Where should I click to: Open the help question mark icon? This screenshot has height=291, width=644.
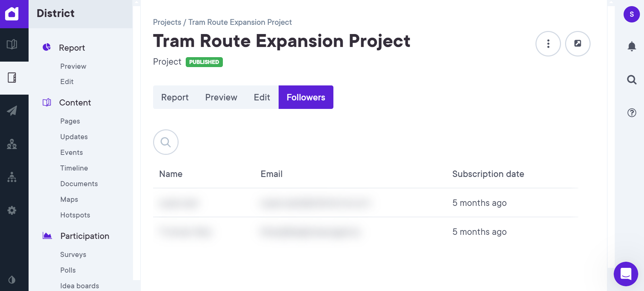tap(631, 113)
